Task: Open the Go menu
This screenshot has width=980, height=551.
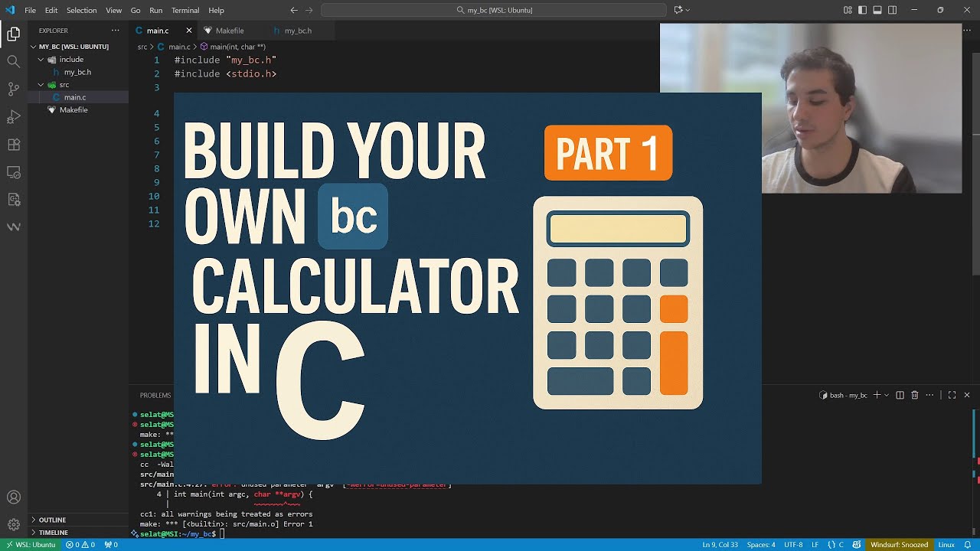Action: pyautogui.click(x=136, y=10)
